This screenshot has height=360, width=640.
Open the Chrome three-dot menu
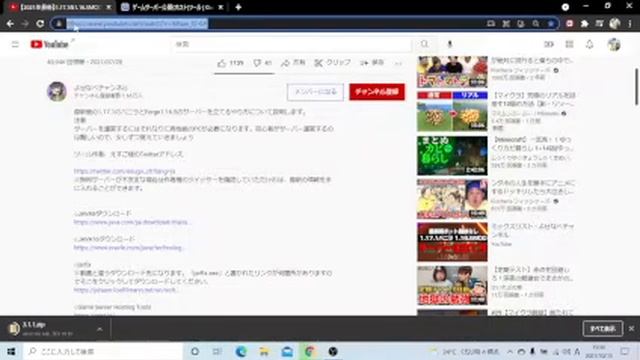tap(631, 24)
